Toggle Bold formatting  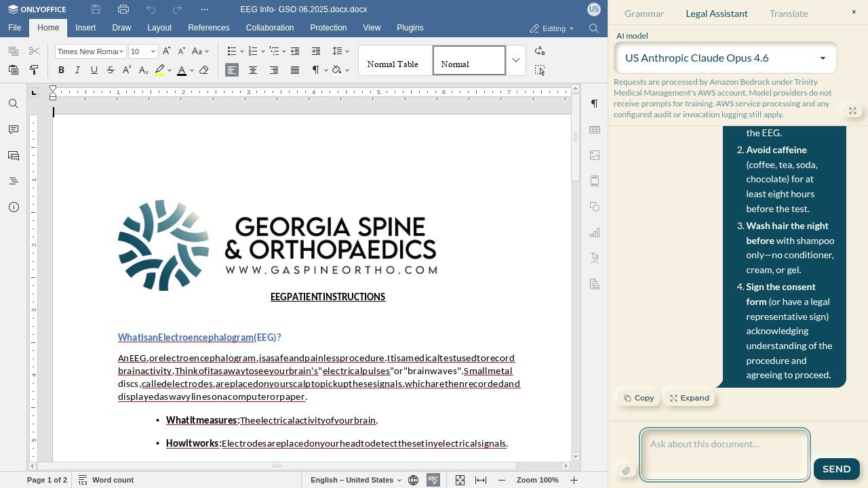pos(61,70)
